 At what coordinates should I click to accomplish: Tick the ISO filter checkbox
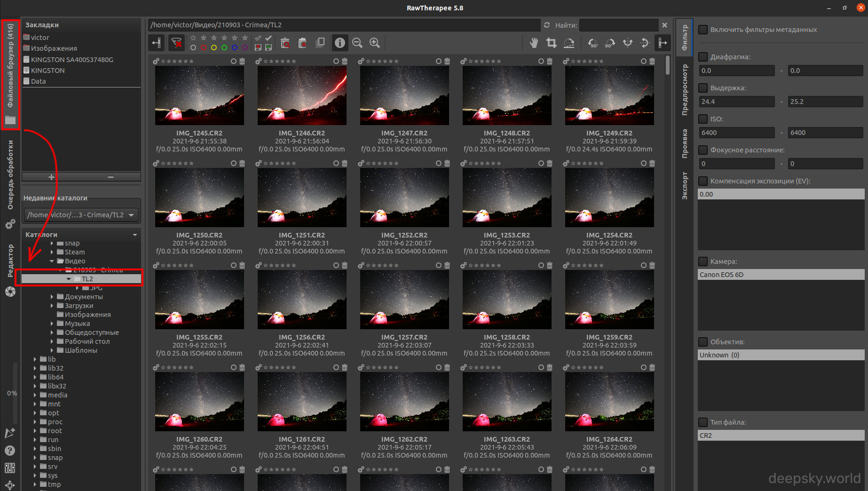point(703,119)
